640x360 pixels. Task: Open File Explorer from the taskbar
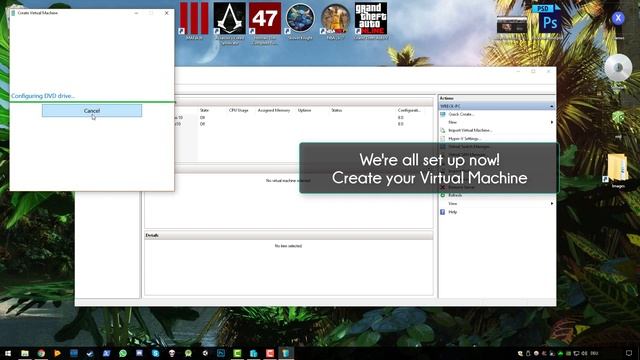[25, 353]
